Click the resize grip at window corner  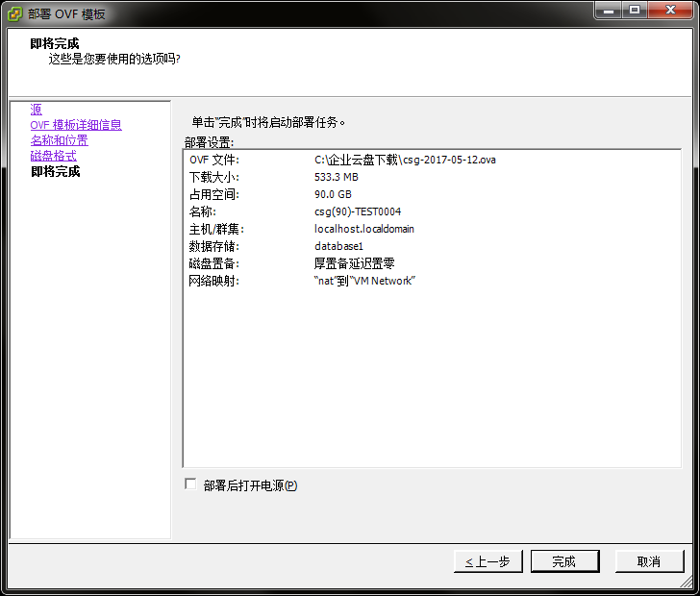click(x=687, y=582)
